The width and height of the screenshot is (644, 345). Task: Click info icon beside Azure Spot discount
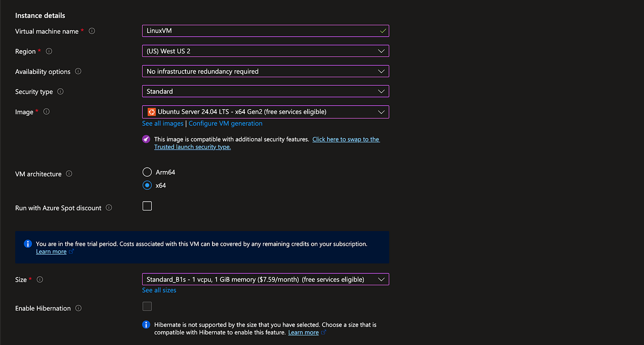[x=109, y=208]
